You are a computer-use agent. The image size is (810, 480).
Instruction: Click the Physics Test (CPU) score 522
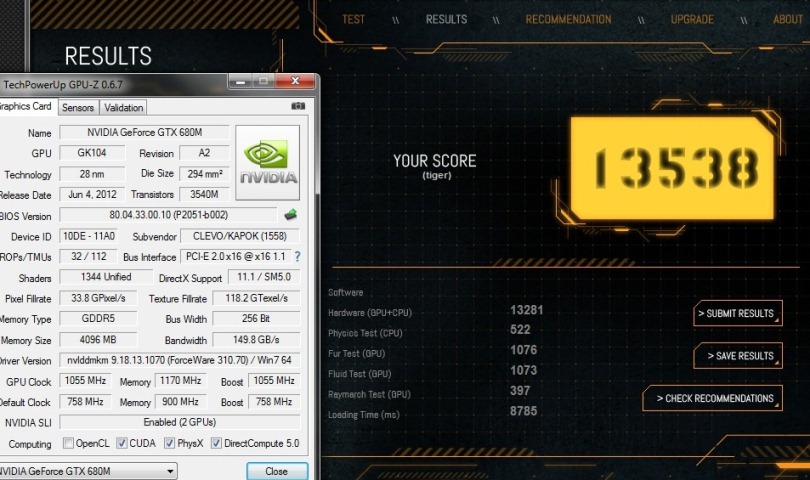[520, 330]
